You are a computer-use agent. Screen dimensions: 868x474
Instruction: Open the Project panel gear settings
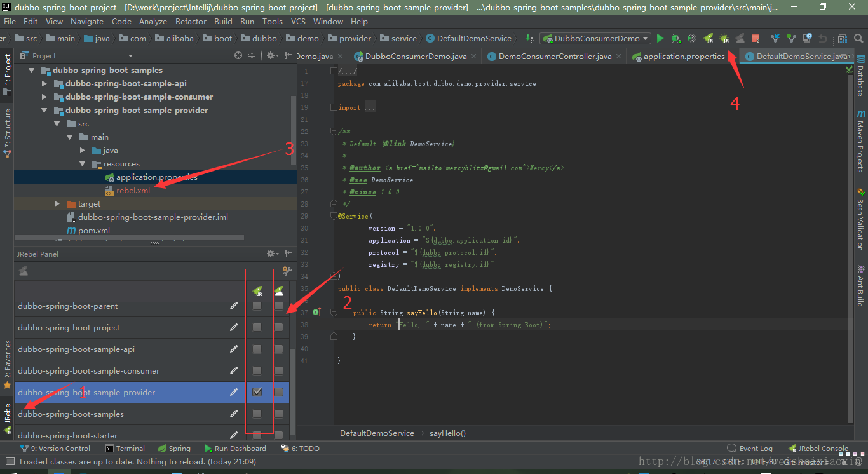click(271, 55)
